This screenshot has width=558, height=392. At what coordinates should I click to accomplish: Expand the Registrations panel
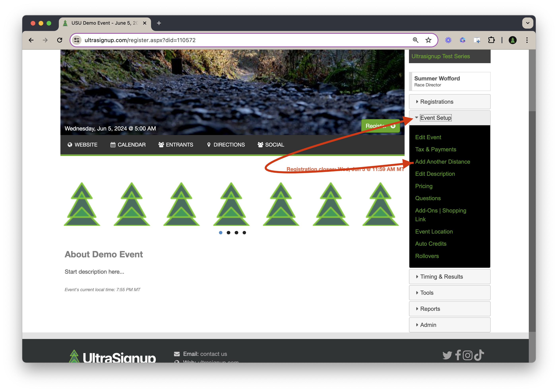[x=450, y=102]
